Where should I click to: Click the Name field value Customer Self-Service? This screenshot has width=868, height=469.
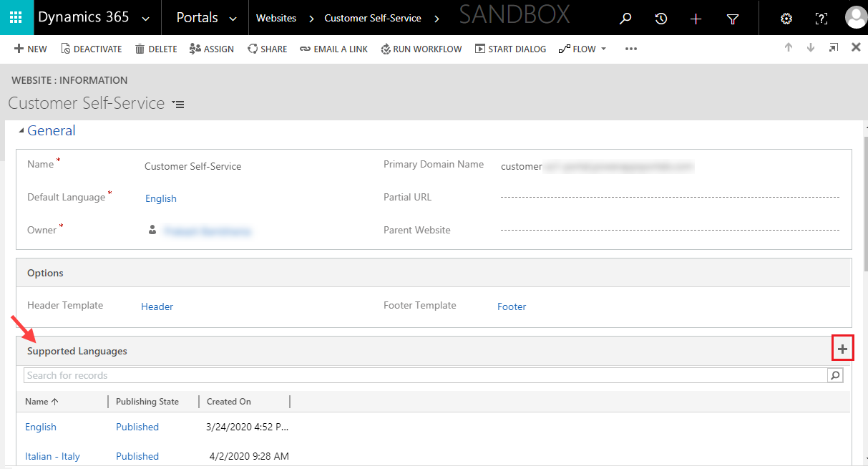pos(193,166)
